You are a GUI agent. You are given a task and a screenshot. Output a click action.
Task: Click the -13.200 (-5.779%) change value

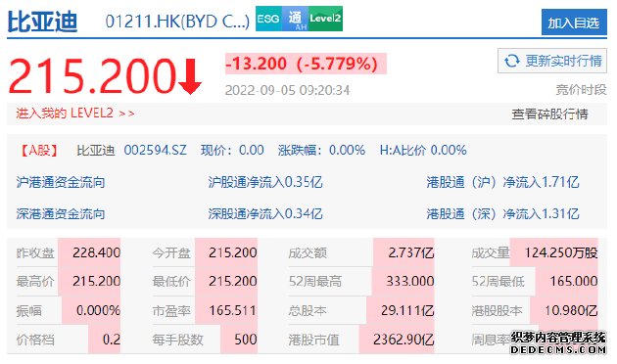point(306,64)
